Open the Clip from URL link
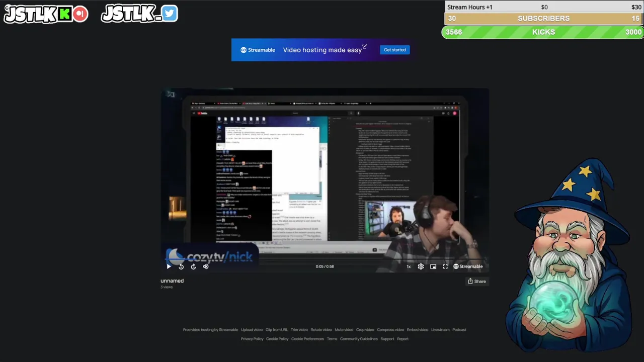Viewport: 644px width, 362px height. 277,330
